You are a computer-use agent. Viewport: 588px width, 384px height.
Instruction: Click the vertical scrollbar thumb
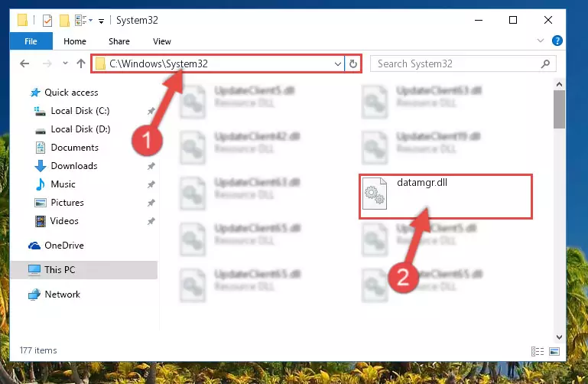tap(559, 109)
